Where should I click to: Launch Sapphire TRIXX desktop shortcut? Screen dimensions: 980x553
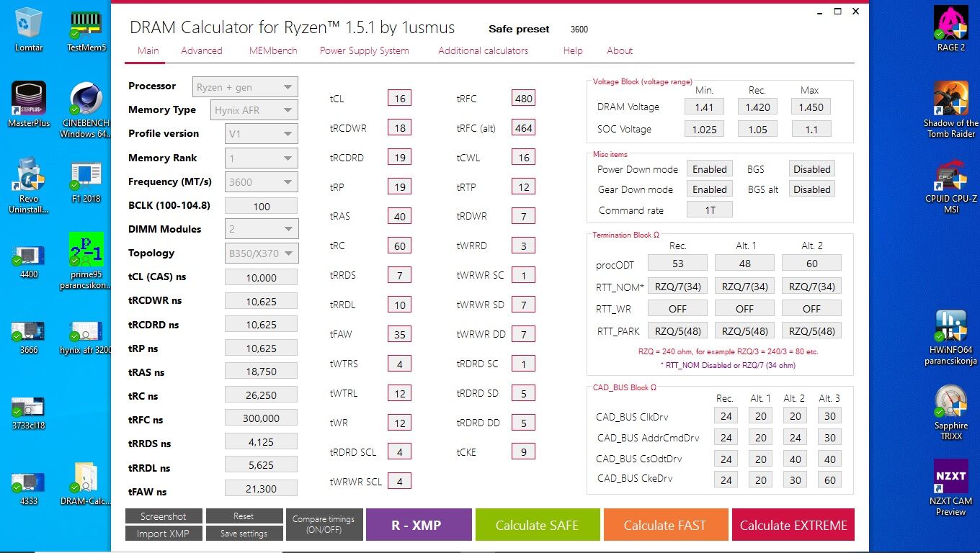click(x=950, y=413)
